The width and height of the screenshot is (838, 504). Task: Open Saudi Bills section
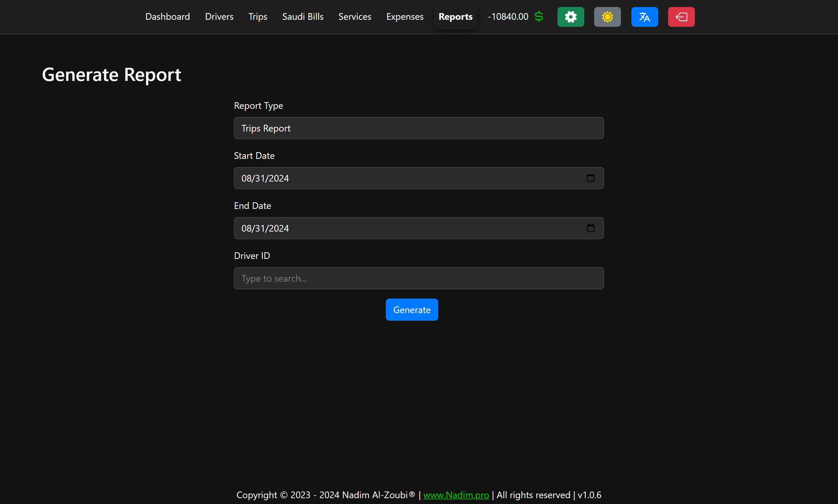pos(303,17)
